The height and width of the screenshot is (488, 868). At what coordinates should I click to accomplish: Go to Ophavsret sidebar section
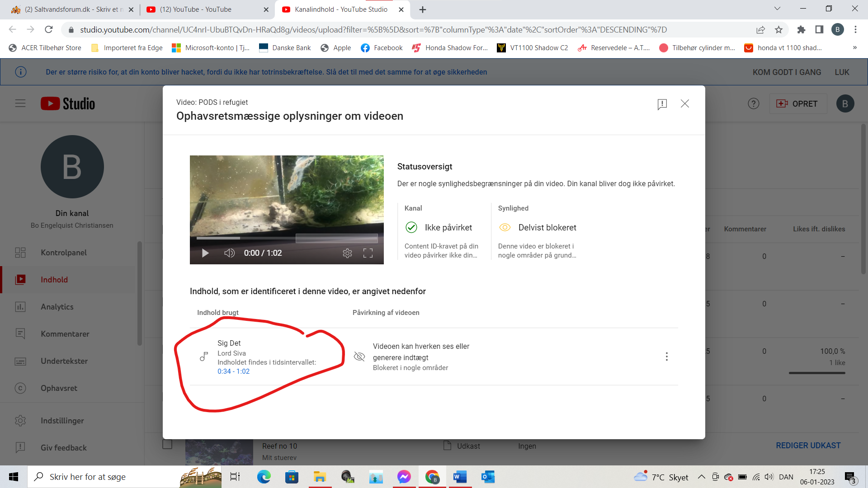pyautogui.click(x=59, y=388)
